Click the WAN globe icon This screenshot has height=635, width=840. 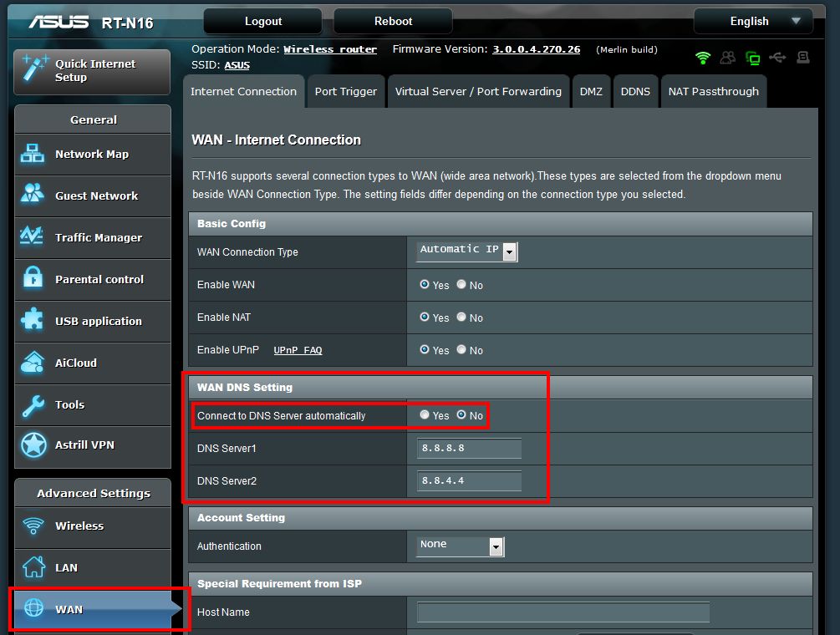[x=33, y=608]
